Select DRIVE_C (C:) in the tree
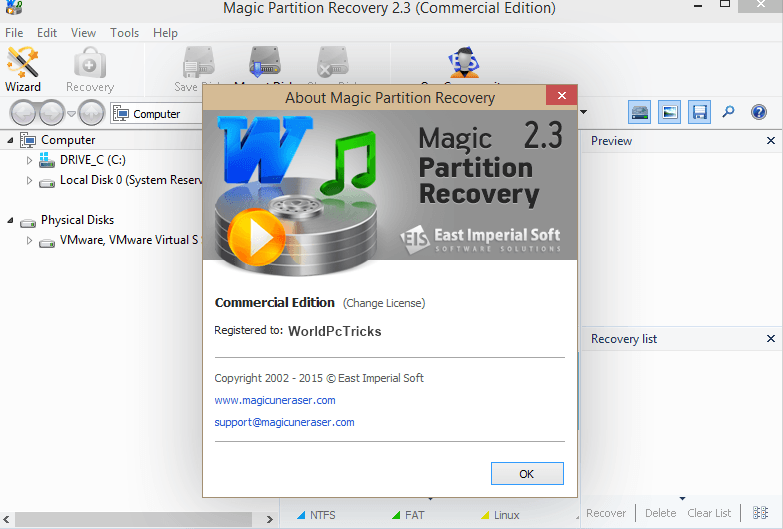 [93, 160]
